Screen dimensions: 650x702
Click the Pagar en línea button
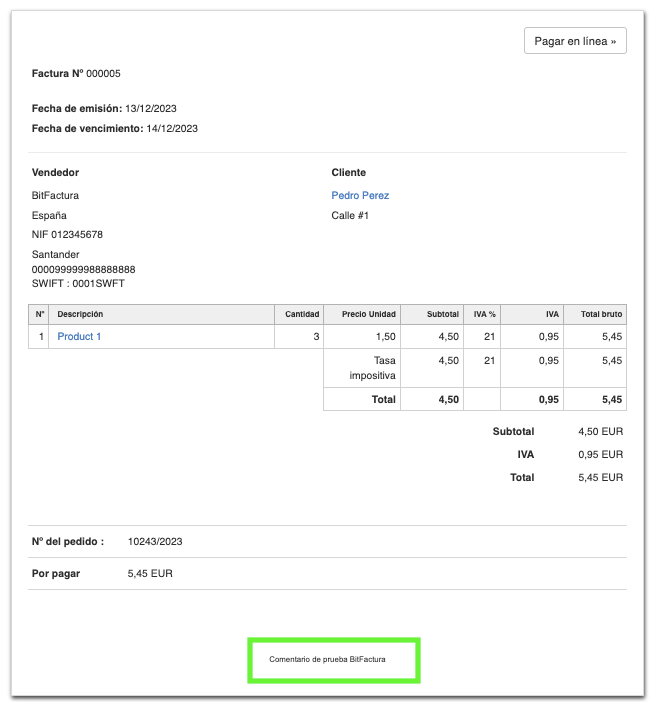click(x=575, y=41)
